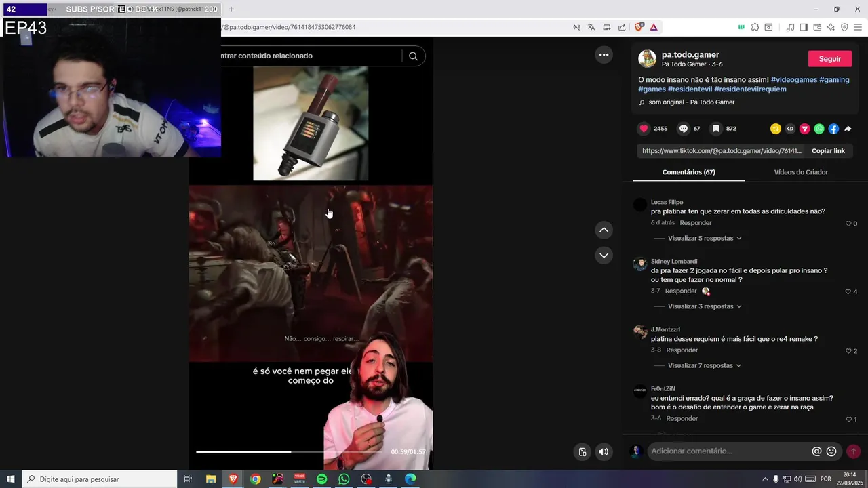Like Lucas Filipe's comment heart
868x488 pixels.
click(848, 224)
